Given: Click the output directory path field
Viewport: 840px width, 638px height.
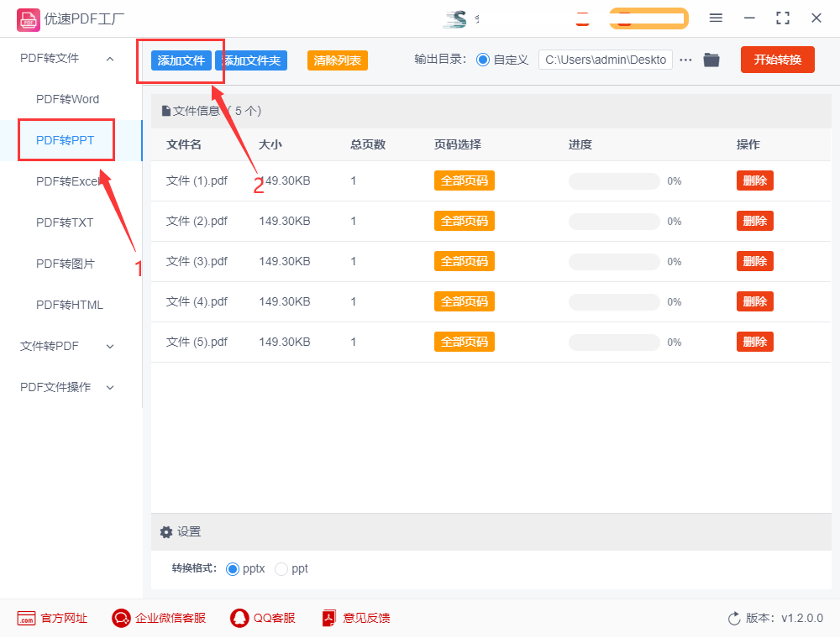Looking at the screenshot, I should pos(606,60).
